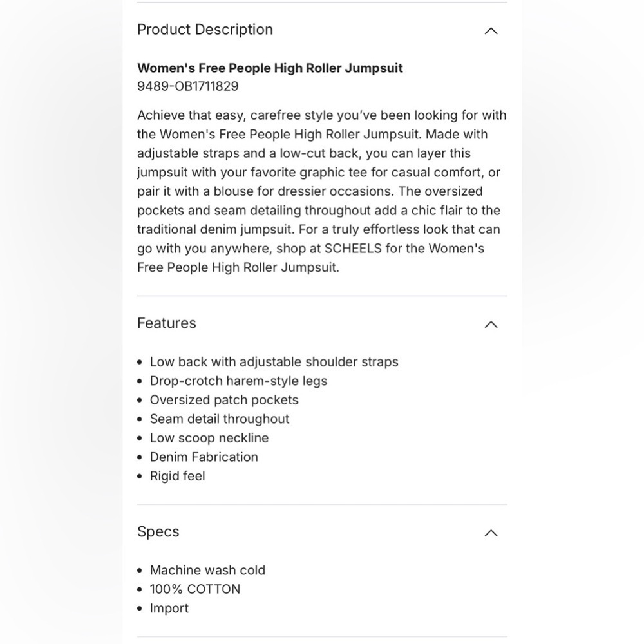Click the Features heading text
This screenshot has width=644, height=644.
point(167,323)
